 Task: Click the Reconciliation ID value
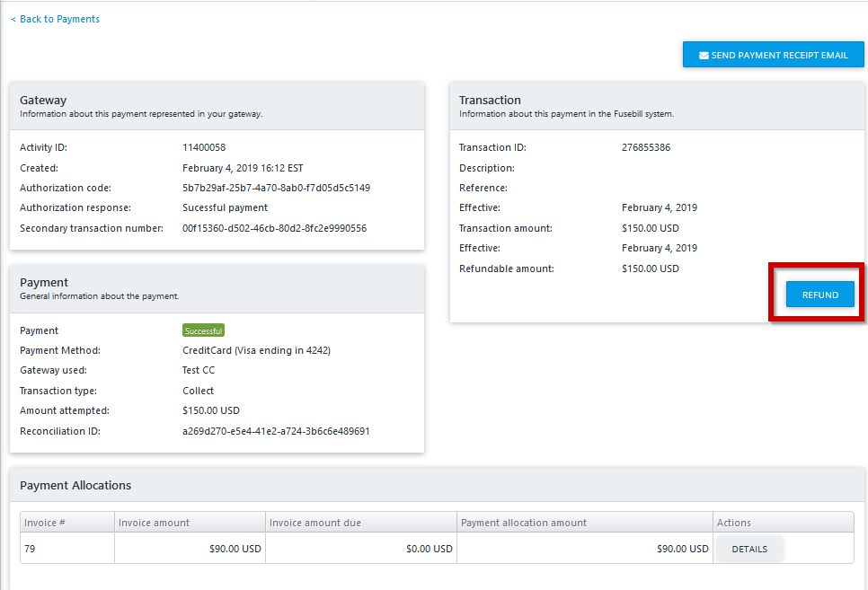[276, 431]
